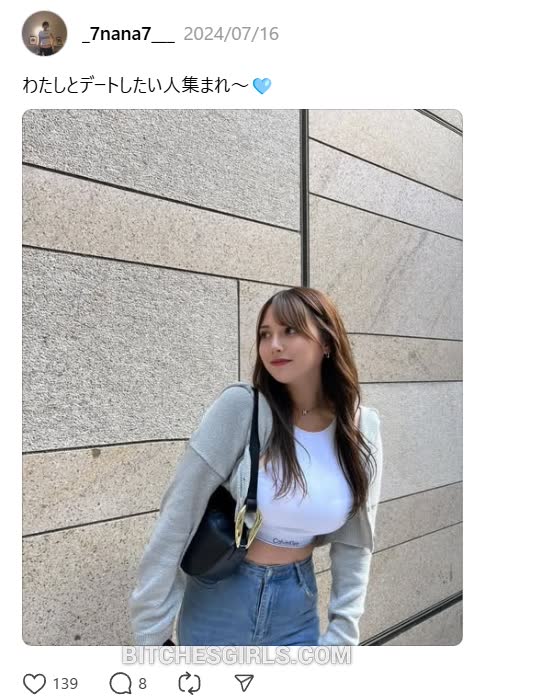Like the post with the heart icon
546x697 pixels.
point(34,683)
